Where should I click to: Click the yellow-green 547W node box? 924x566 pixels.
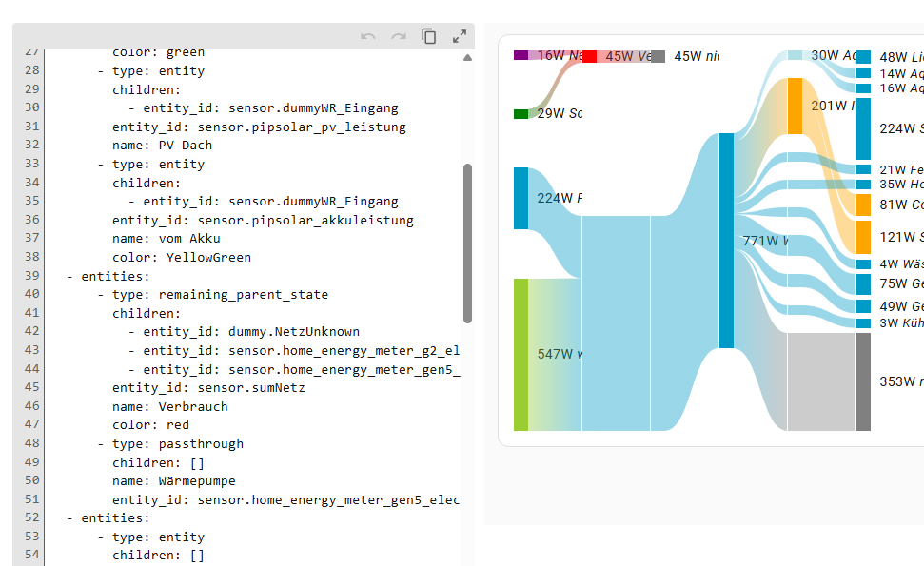[x=521, y=355]
